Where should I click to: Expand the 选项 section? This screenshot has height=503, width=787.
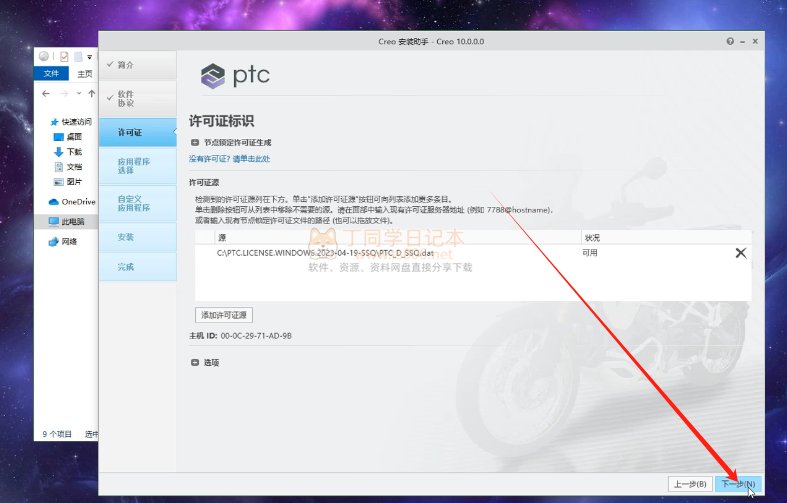click(x=195, y=362)
